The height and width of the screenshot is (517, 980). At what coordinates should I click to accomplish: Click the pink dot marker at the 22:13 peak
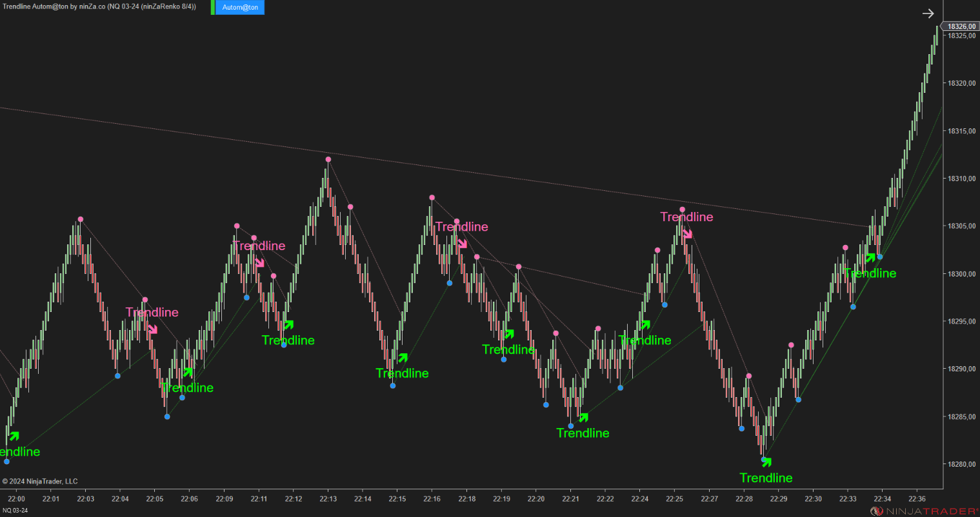[x=328, y=159]
